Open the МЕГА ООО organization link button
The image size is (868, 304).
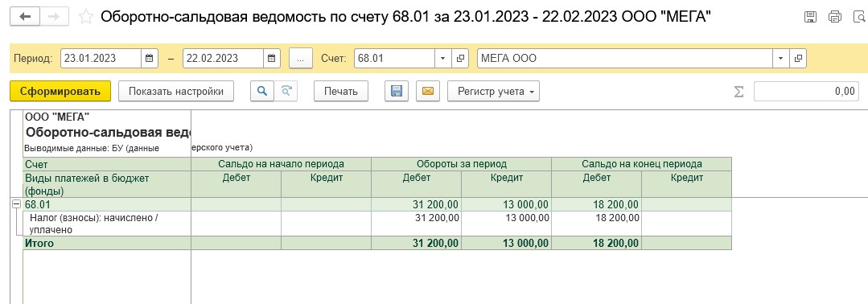tap(798, 58)
